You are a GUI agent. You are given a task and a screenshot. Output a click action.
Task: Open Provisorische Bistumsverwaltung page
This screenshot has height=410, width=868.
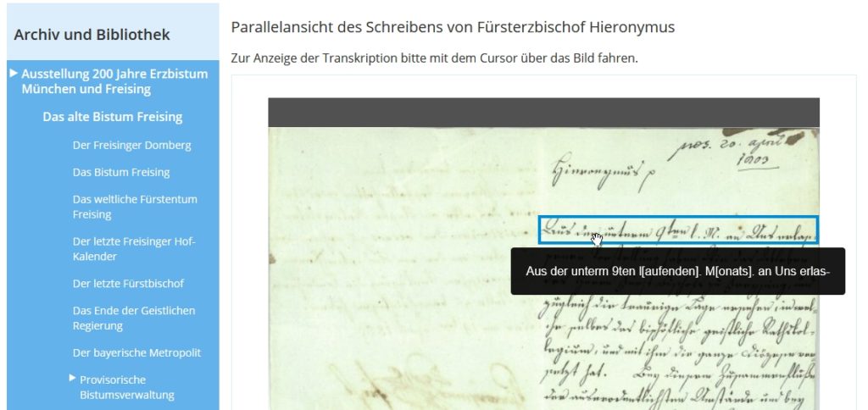click(x=127, y=387)
